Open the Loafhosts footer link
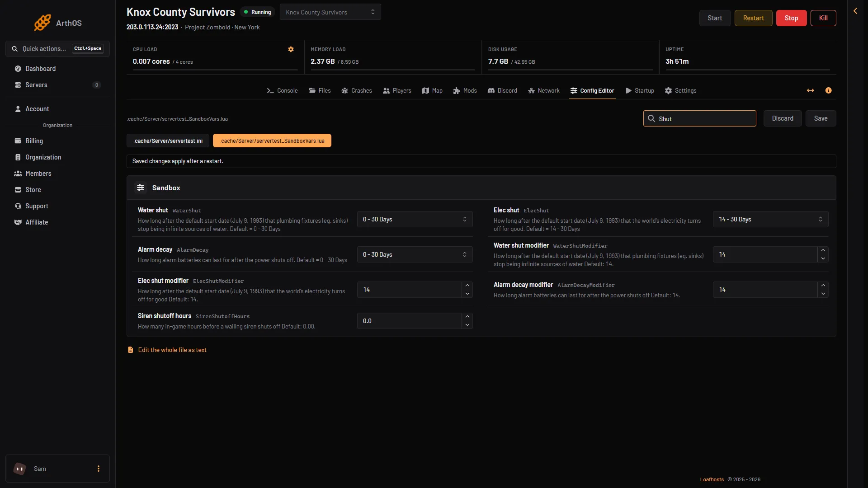The image size is (868, 488). pos(712,479)
